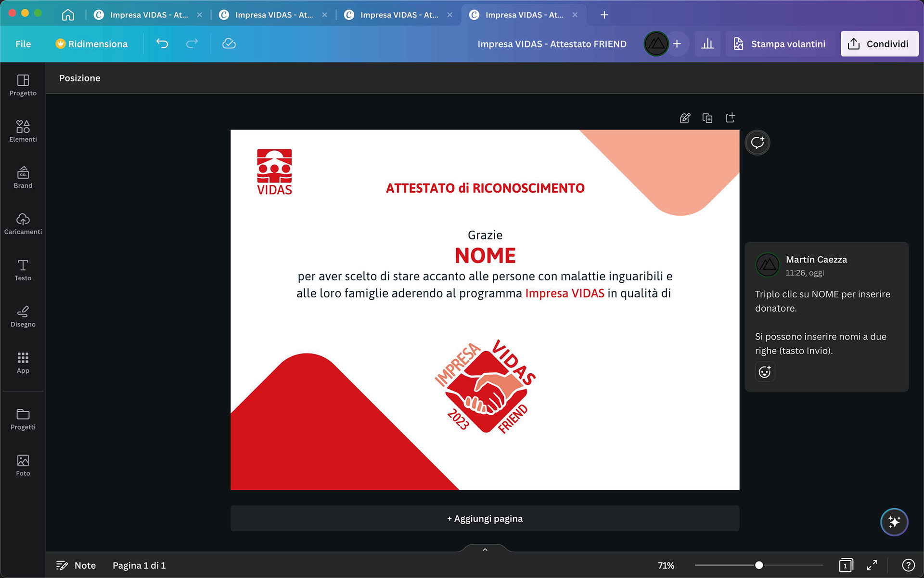Open the Magic assistant sparkle button
Viewport: 924px width, 578px height.
point(894,522)
